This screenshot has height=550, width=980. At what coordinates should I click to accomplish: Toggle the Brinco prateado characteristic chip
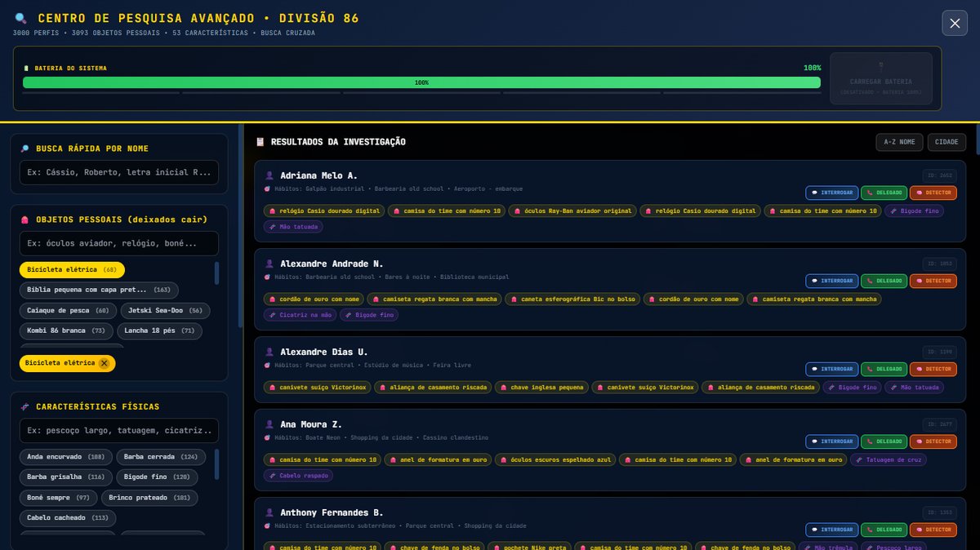pyautogui.click(x=149, y=498)
